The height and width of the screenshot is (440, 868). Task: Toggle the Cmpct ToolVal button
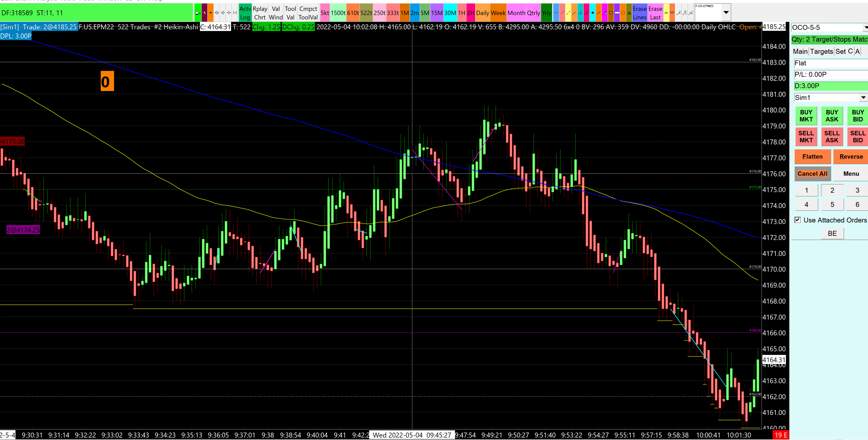(308, 13)
